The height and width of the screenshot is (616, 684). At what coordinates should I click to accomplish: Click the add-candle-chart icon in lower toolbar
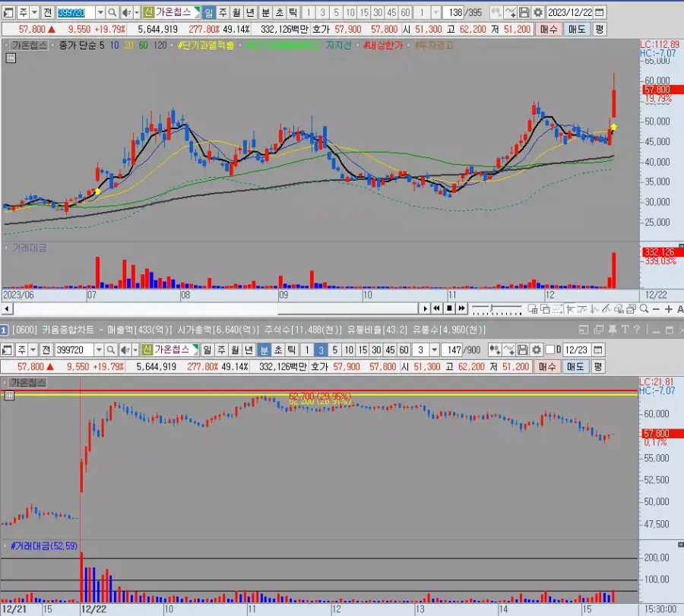(x=495, y=349)
